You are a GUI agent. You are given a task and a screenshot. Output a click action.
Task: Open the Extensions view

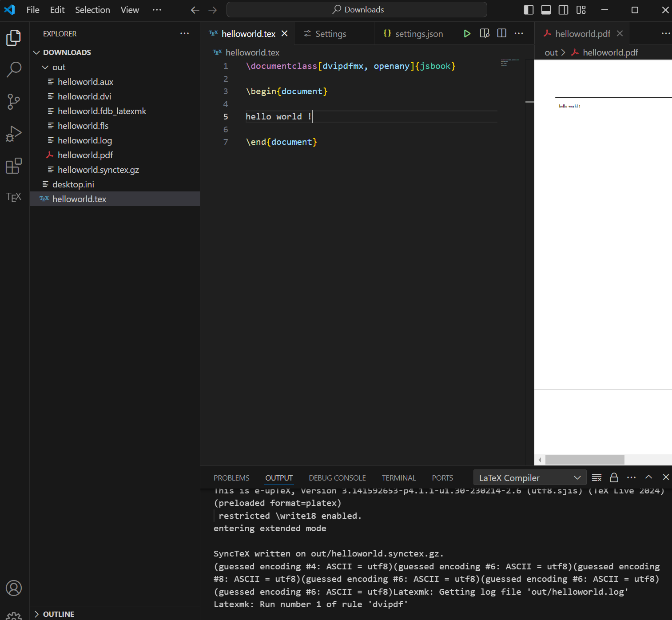13,165
